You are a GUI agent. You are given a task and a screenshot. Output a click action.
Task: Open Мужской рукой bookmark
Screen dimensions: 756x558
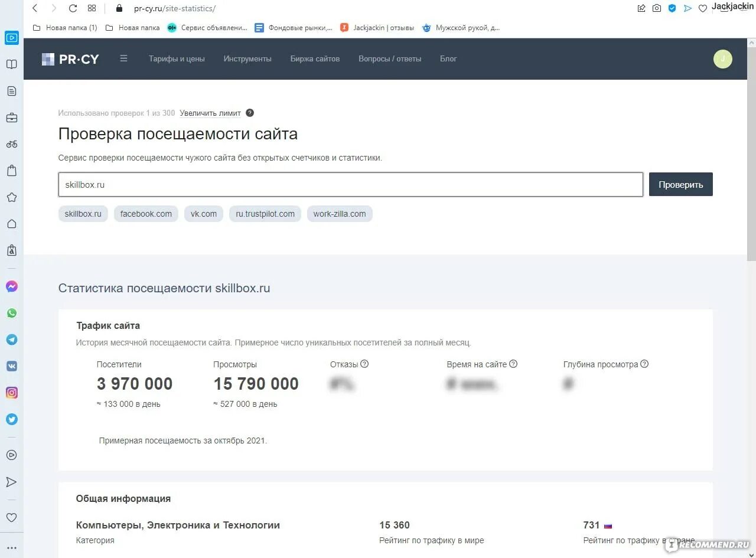coord(461,27)
